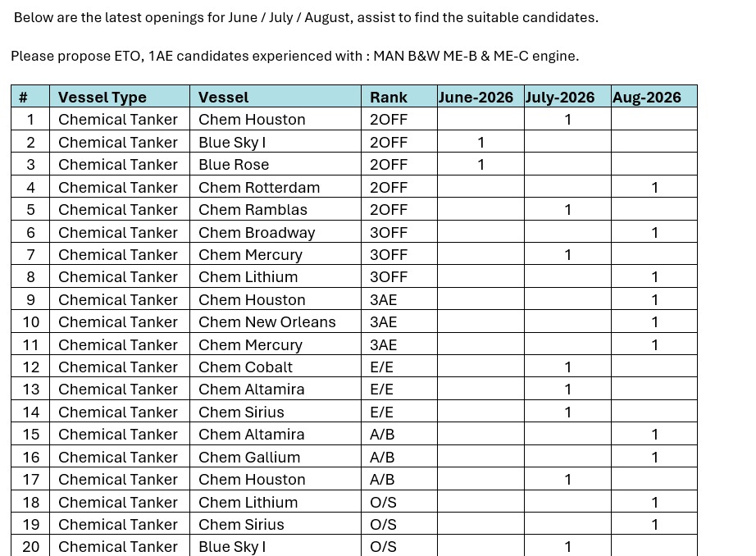Screen dimensions: 756x556
Task: Click the # header cell
Action: 30,97
